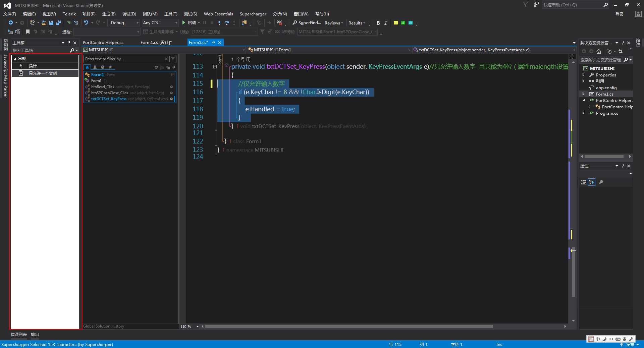The width and height of the screenshot is (644, 348).
Task: Choose the yellow highlight swatch
Action: pyautogui.click(x=396, y=23)
